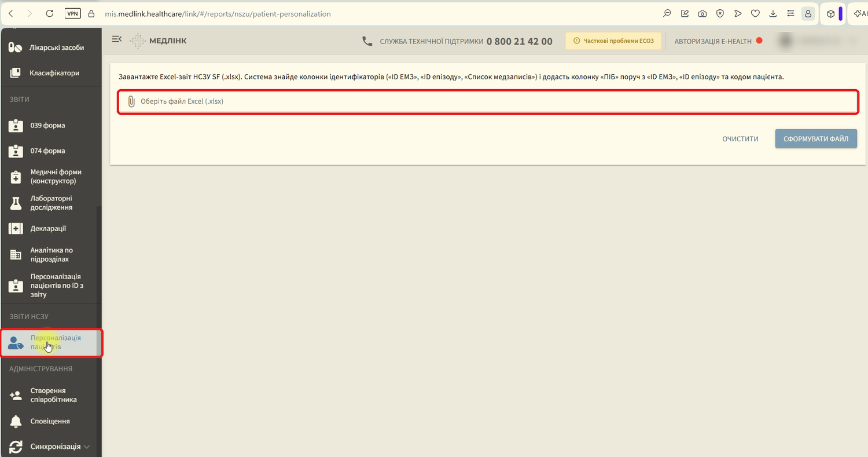This screenshot has width=868, height=457.
Task: View site security via the padlock icon
Action: pos(91,13)
